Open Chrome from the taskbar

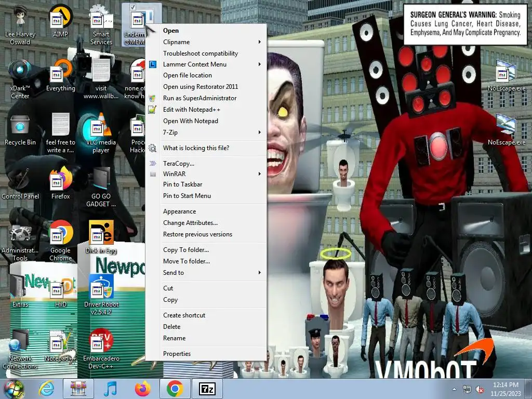pyautogui.click(x=175, y=389)
